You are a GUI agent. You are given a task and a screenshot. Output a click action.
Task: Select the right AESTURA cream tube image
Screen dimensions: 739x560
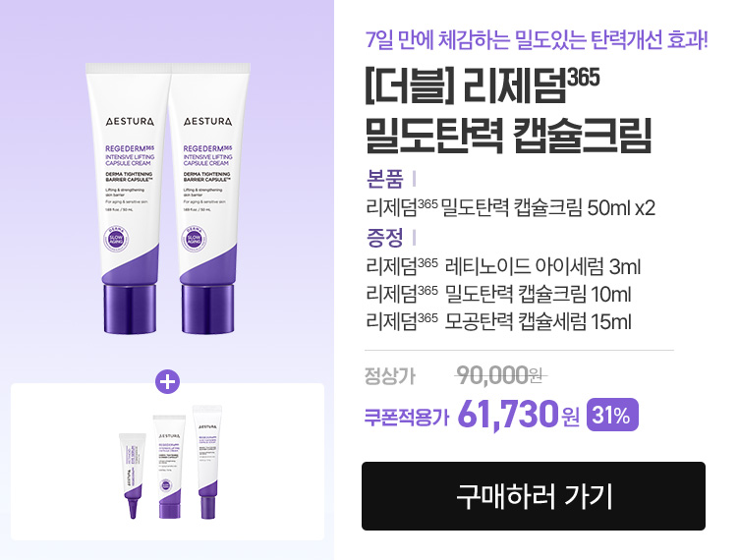[208, 198]
